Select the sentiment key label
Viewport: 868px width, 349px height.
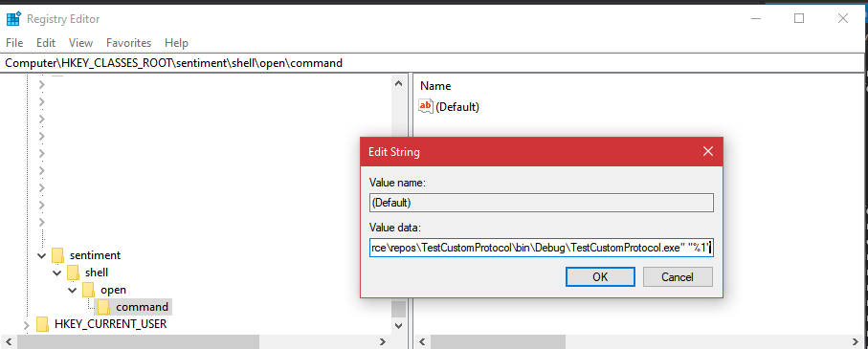(x=95, y=255)
